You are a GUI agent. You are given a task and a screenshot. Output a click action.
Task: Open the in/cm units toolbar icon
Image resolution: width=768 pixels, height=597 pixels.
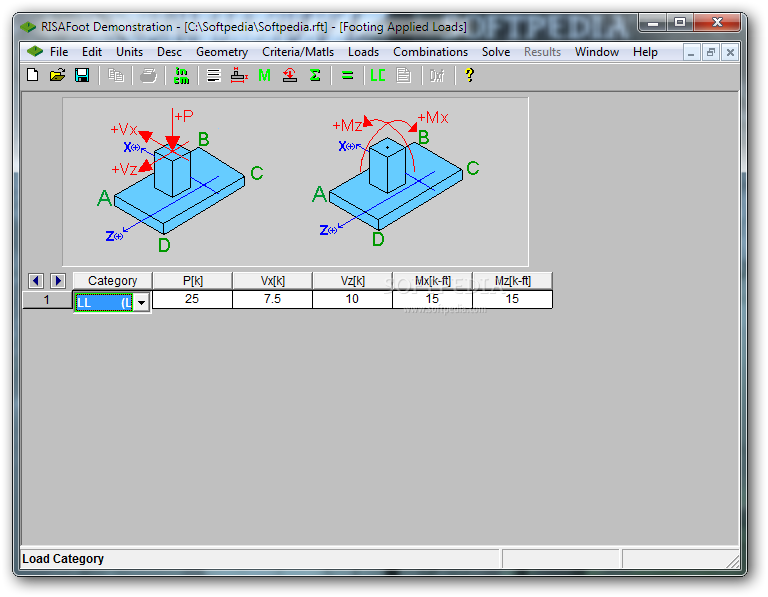[x=181, y=75]
